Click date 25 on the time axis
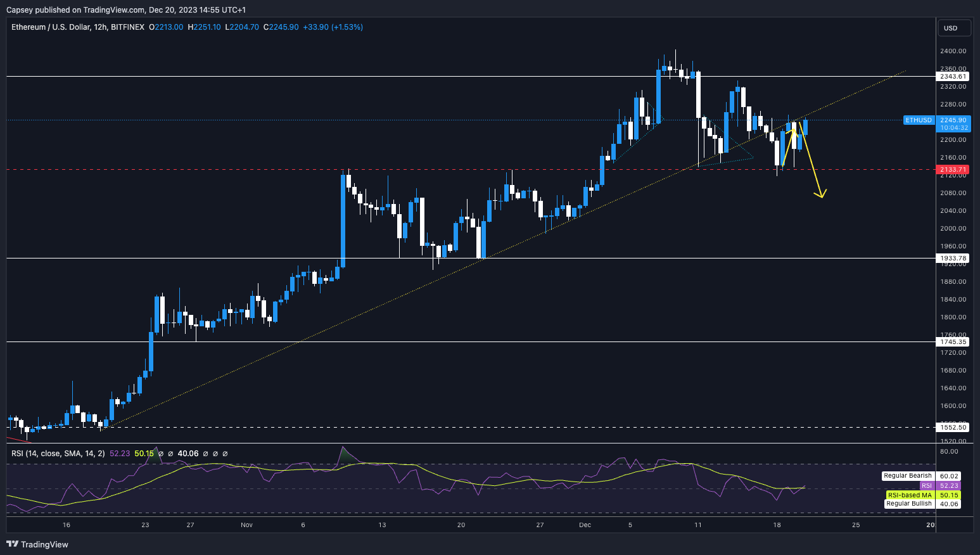Image resolution: width=980 pixels, height=555 pixels. click(856, 525)
